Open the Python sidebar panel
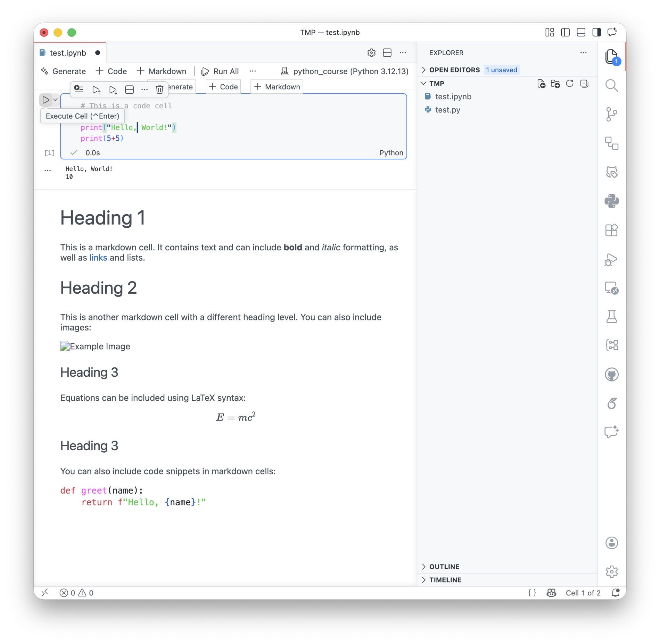This screenshot has width=660, height=644. coord(611,201)
